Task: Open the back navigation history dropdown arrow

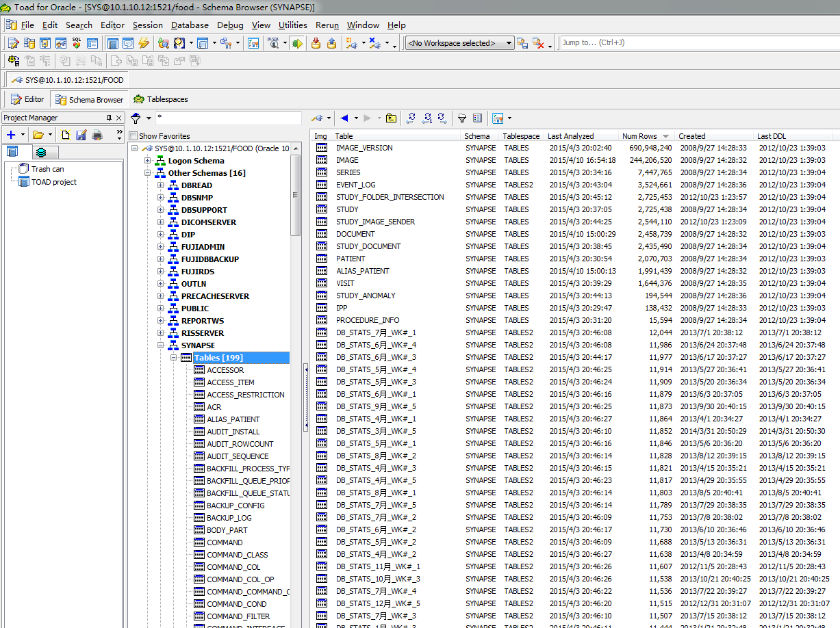Action: point(356,118)
